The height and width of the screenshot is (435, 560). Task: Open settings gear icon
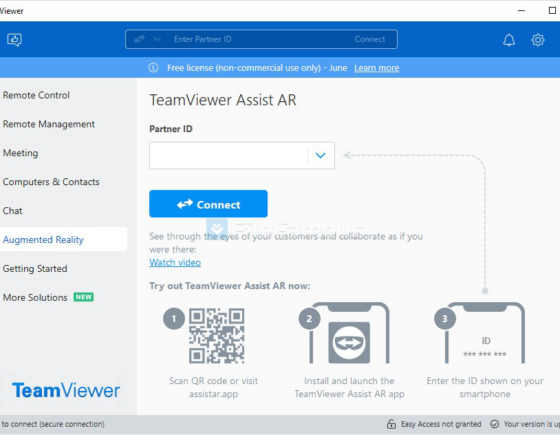pos(538,40)
